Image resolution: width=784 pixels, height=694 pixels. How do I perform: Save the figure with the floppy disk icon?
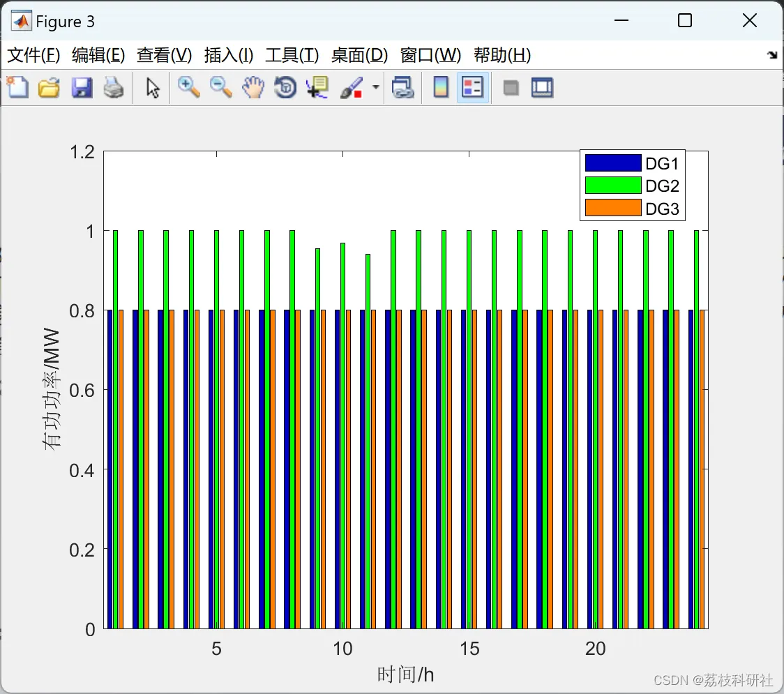pos(82,88)
